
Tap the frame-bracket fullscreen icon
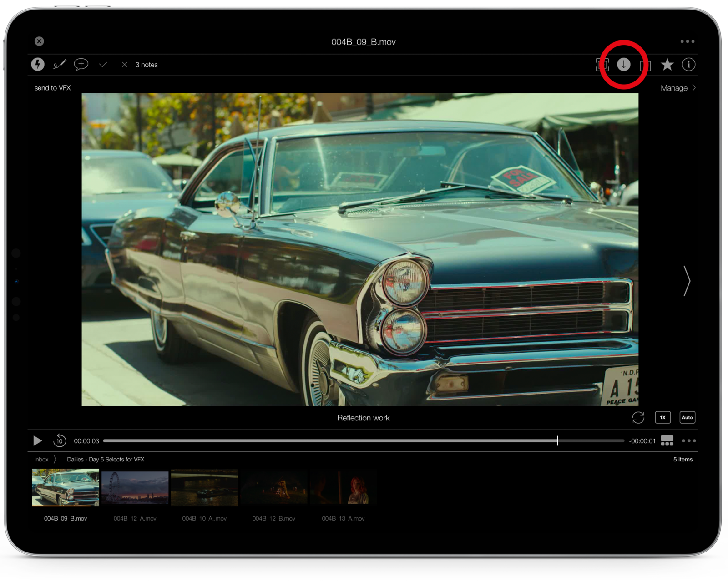tap(602, 65)
